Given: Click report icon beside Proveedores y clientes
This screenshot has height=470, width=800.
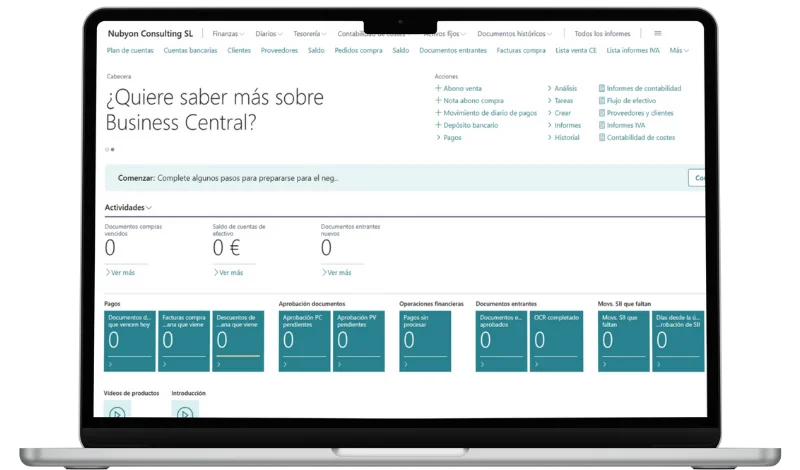Looking at the screenshot, I should (x=602, y=113).
